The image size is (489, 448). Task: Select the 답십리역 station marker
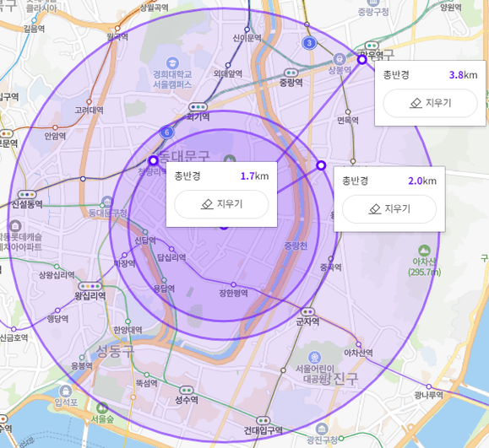171,249
